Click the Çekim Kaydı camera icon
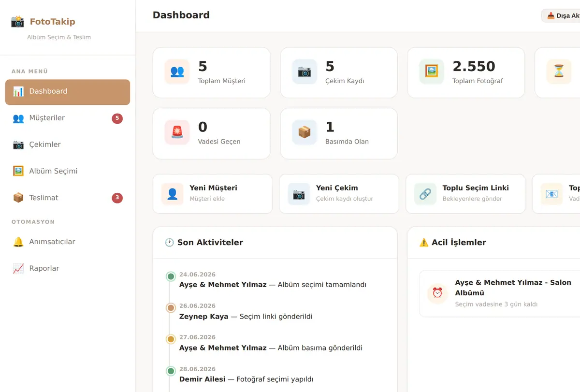The width and height of the screenshot is (580, 392). click(304, 72)
